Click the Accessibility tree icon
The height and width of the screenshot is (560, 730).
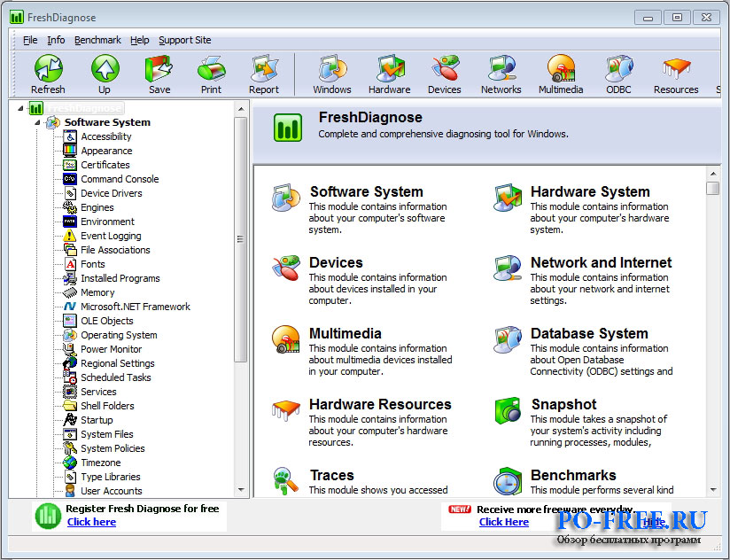pos(70,136)
